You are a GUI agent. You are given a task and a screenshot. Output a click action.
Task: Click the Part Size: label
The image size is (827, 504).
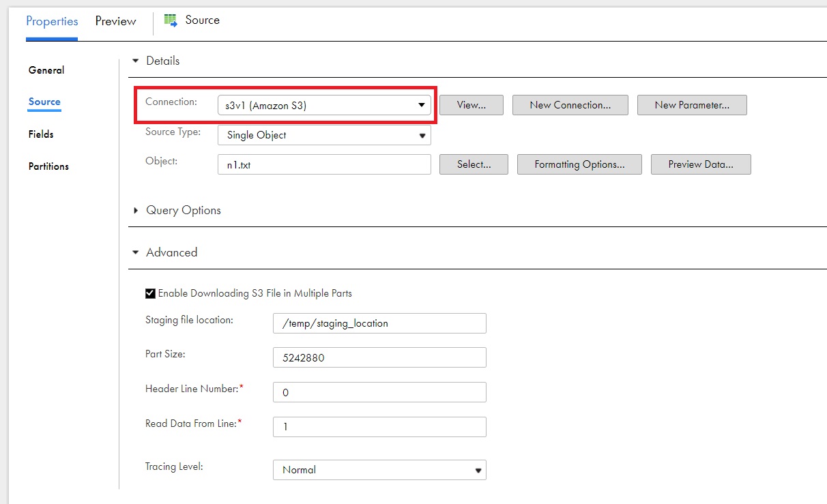pyautogui.click(x=165, y=355)
